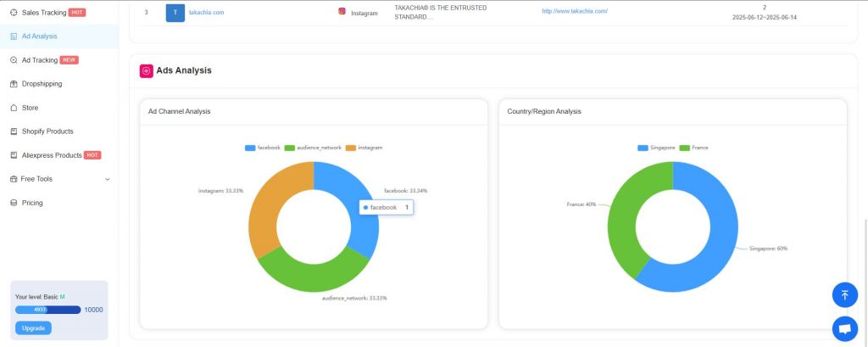Click Ad Channel Analysis heading
This screenshot has width=868, height=347.
coord(180,111)
